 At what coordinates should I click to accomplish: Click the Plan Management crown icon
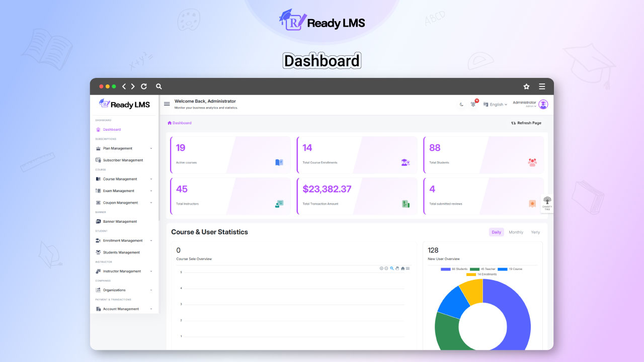tap(98, 148)
